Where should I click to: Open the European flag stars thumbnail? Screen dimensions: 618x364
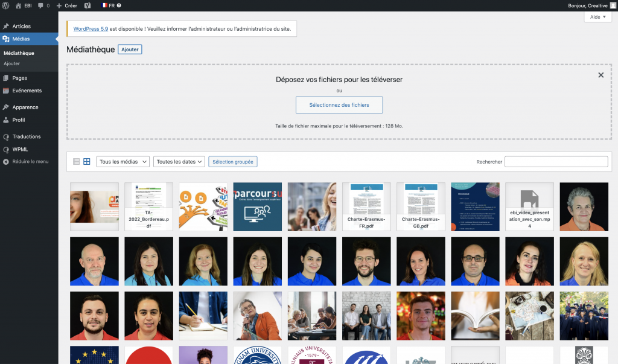[x=94, y=355]
